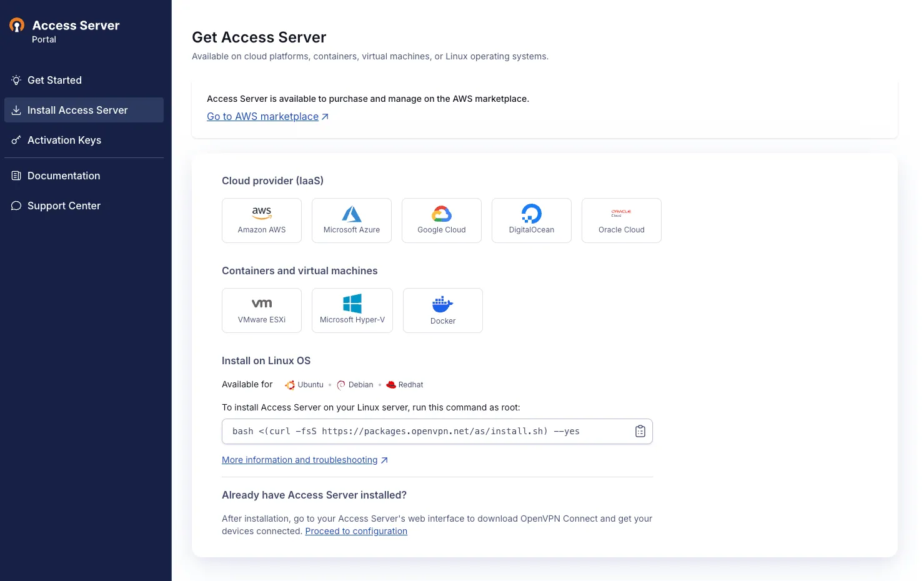Click Already have Access Server installed? heading

pyautogui.click(x=314, y=495)
